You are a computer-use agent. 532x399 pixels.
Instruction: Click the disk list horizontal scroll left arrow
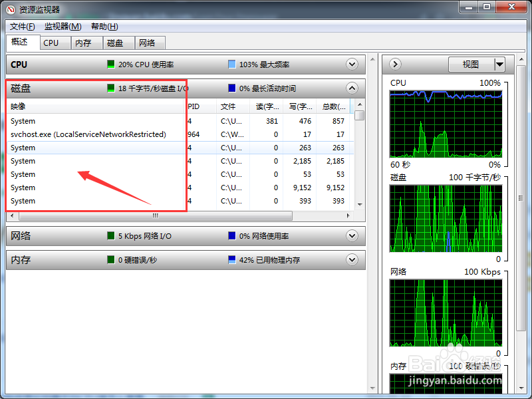(12, 215)
